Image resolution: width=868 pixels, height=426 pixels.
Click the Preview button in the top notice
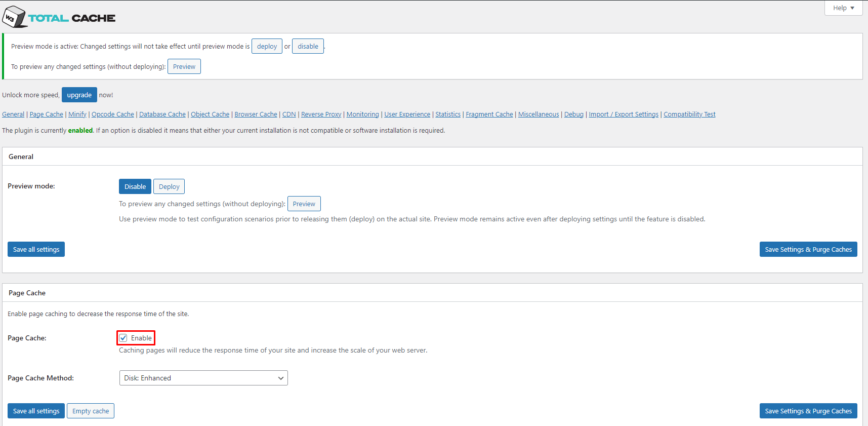coord(184,67)
